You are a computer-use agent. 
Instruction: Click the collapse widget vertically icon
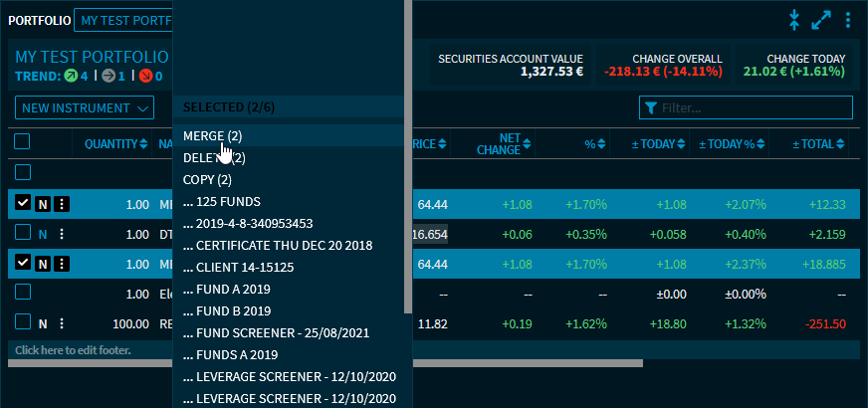(x=794, y=20)
